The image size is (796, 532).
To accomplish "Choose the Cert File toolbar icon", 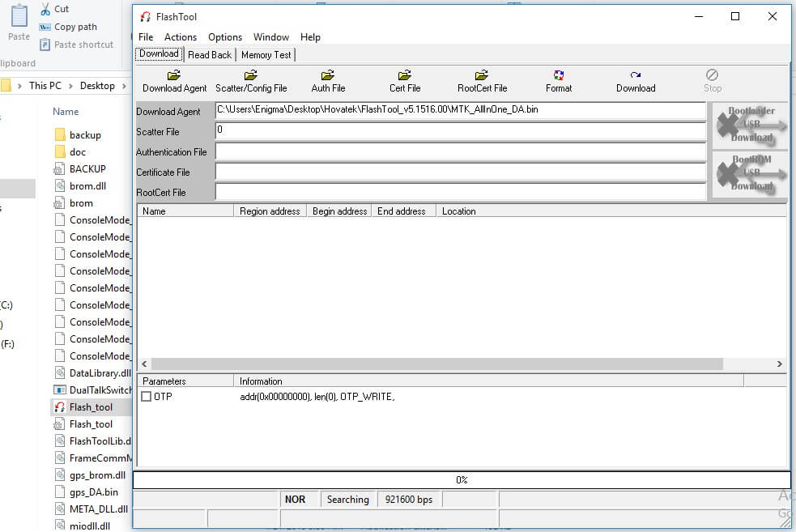I will coord(405,81).
